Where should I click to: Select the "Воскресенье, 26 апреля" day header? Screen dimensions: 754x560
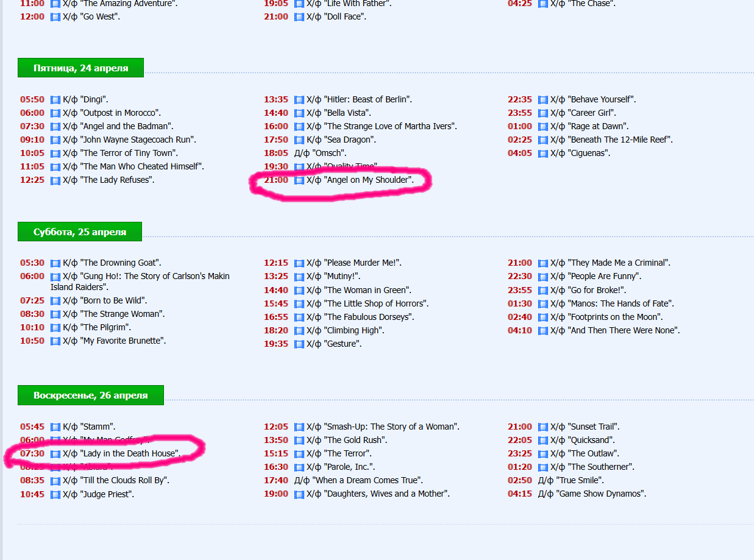(91, 395)
